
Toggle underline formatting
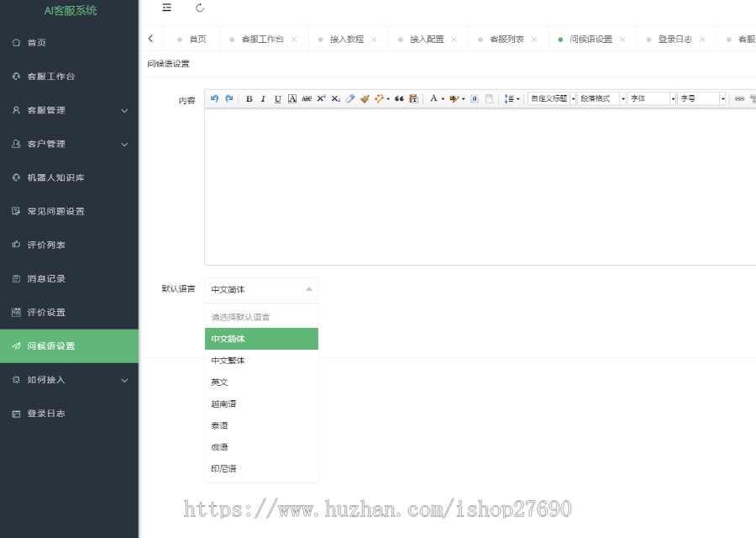coord(277,98)
